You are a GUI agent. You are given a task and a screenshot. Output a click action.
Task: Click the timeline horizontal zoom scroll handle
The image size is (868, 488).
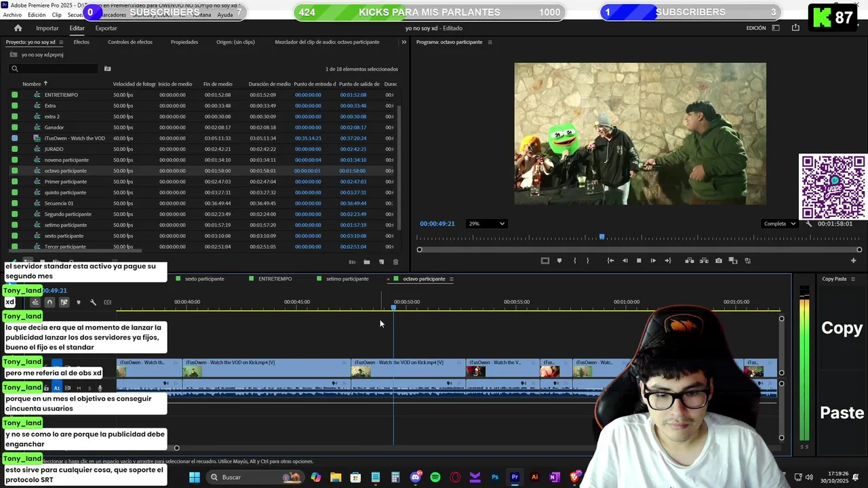(x=176, y=447)
